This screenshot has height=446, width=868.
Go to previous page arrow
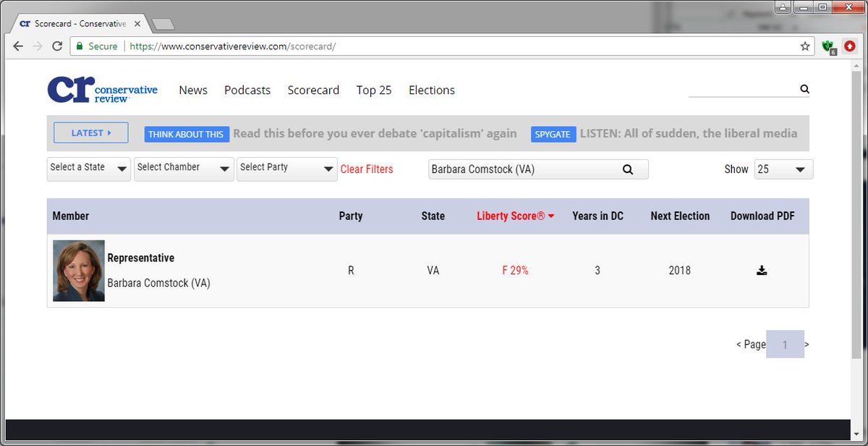[x=739, y=345]
